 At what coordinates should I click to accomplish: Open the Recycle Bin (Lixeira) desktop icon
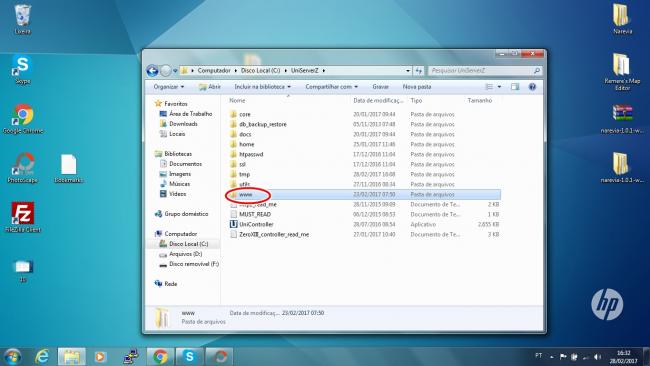[x=22, y=19]
